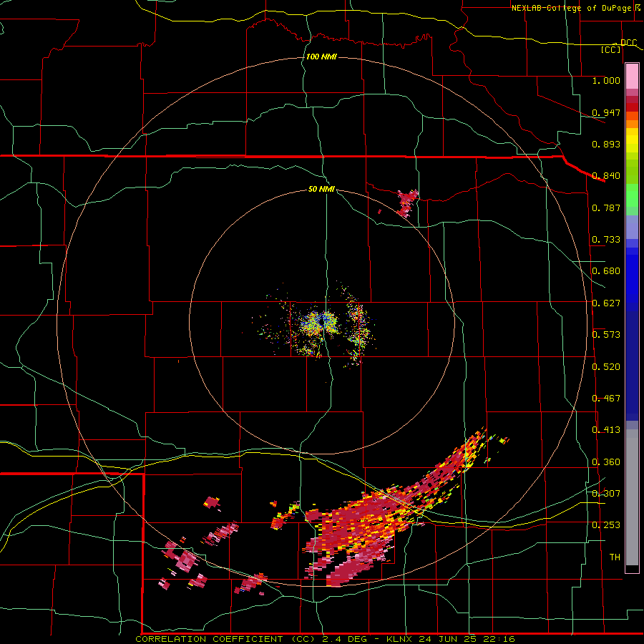Select the 0.573 scale value
The image size is (644, 644).
click(606, 335)
